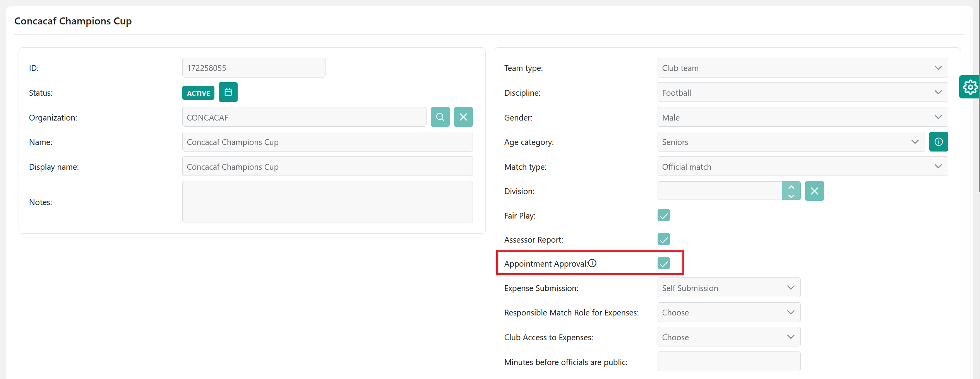Click the Appointment Approval info icon
The height and width of the screenshot is (379, 980).
pyautogui.click(x=593, y=264)
